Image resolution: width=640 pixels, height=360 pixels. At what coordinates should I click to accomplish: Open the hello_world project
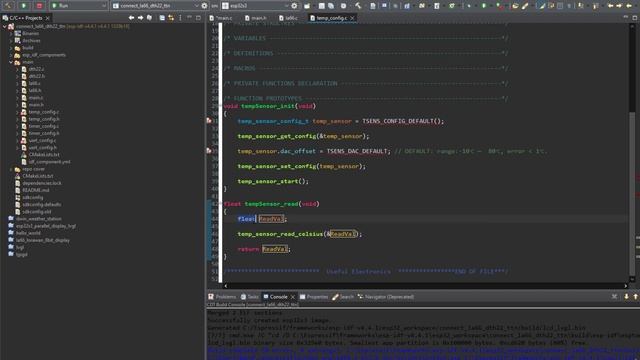pyautogui.click(x=28, y=233)
